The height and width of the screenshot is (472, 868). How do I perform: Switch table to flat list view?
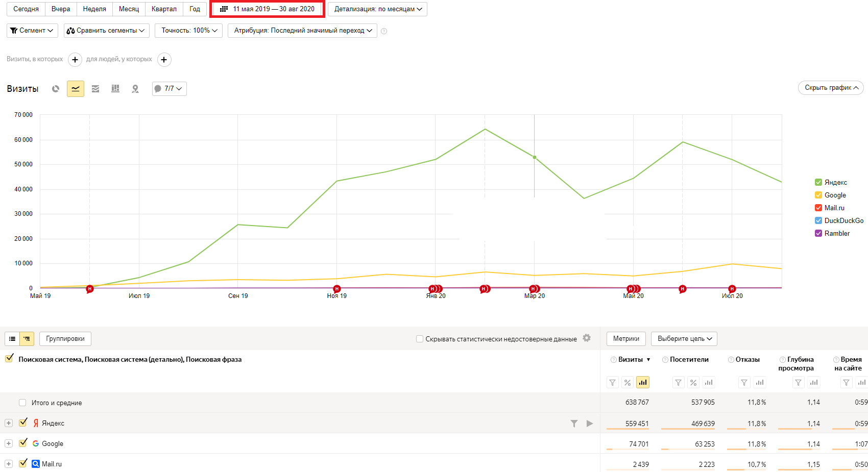coord(12,339)
